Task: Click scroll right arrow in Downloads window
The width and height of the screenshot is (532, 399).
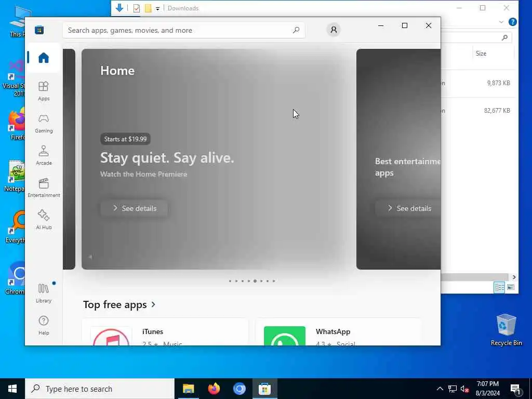Action: point(514,277)
